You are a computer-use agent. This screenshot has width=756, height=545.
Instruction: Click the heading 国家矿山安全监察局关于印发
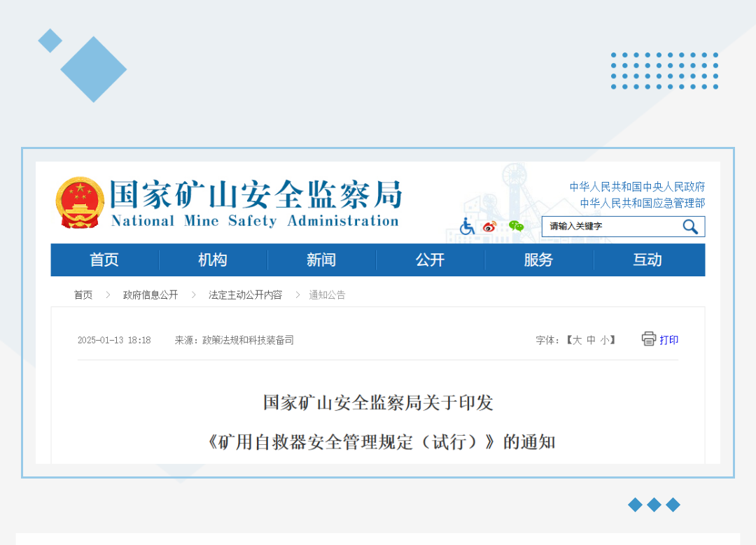pyautogui.click(x=378, y=402)
